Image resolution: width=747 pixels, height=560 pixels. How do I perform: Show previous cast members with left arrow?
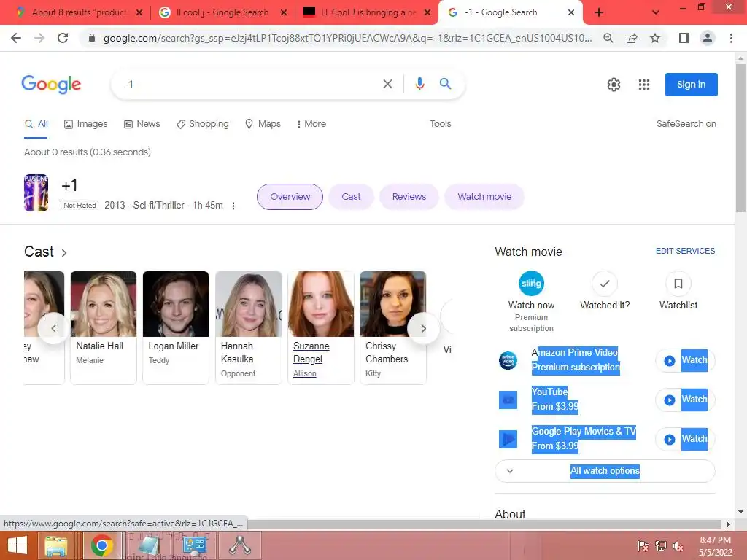[53, 329]
